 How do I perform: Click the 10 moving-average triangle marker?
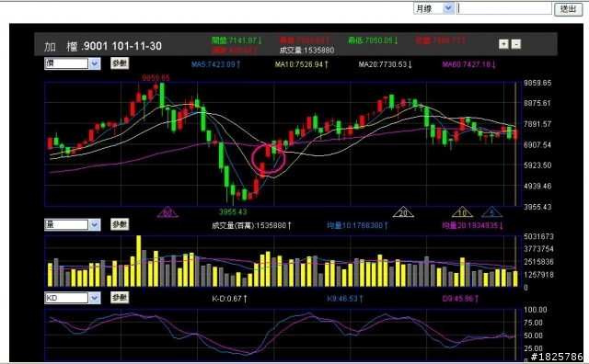[462, 212]
